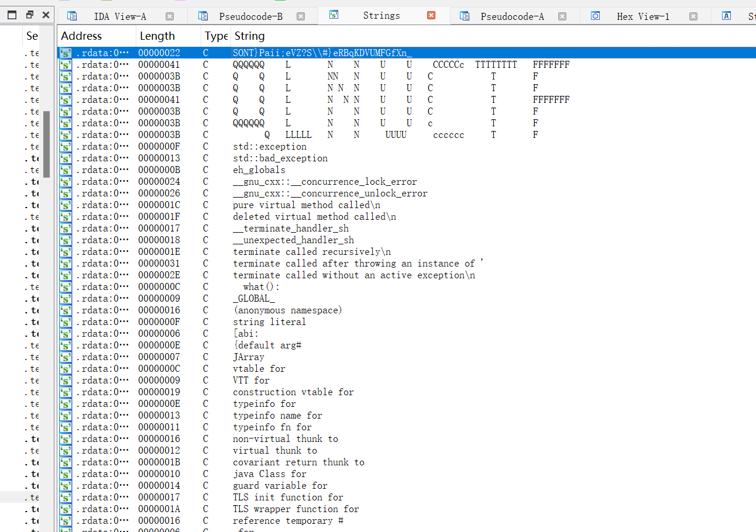Click string icon of SONT}Paii row

[x=66, y=53]
